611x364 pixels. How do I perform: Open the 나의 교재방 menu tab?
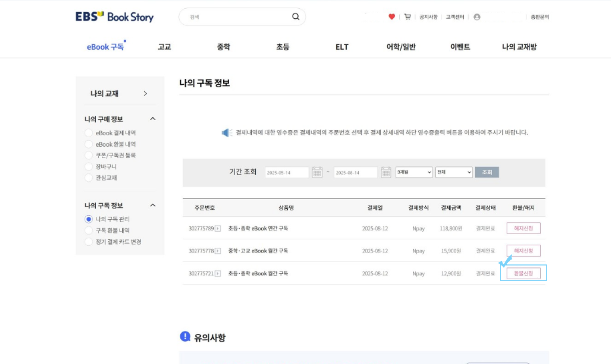(x=519, y=47)
